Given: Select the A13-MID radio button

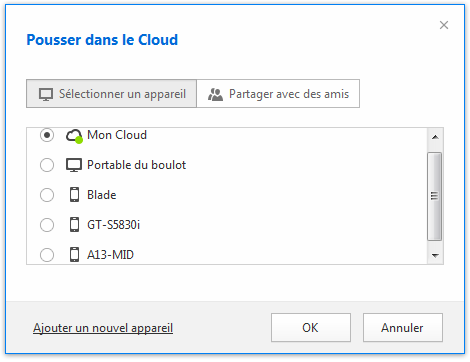Looking at the screenshot, I should 47,255.
